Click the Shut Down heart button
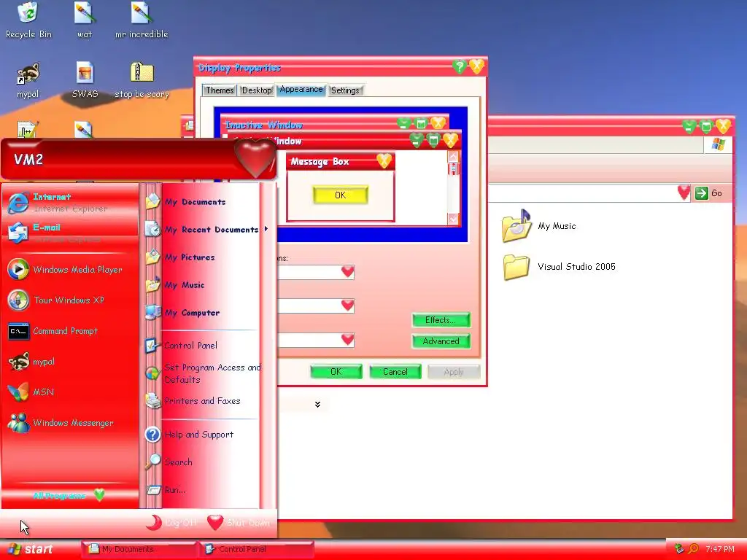The width and height of the screenshot is (747, 560). [239, 522]
